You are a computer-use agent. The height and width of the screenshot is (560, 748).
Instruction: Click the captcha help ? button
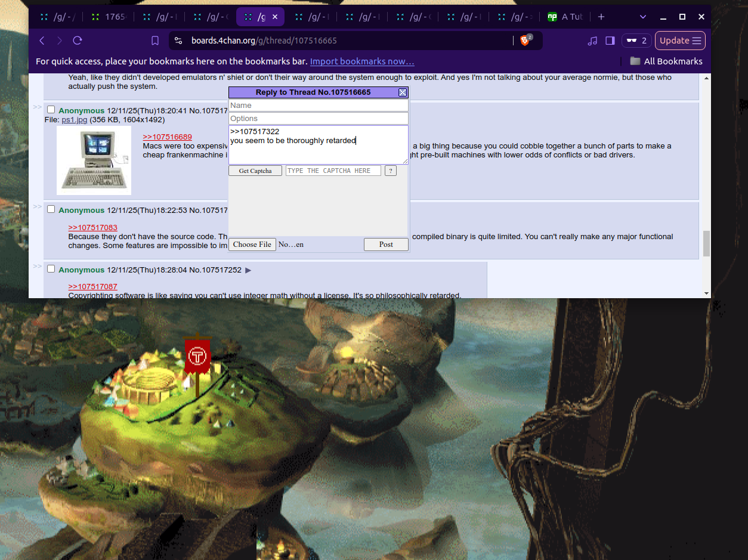391,171
